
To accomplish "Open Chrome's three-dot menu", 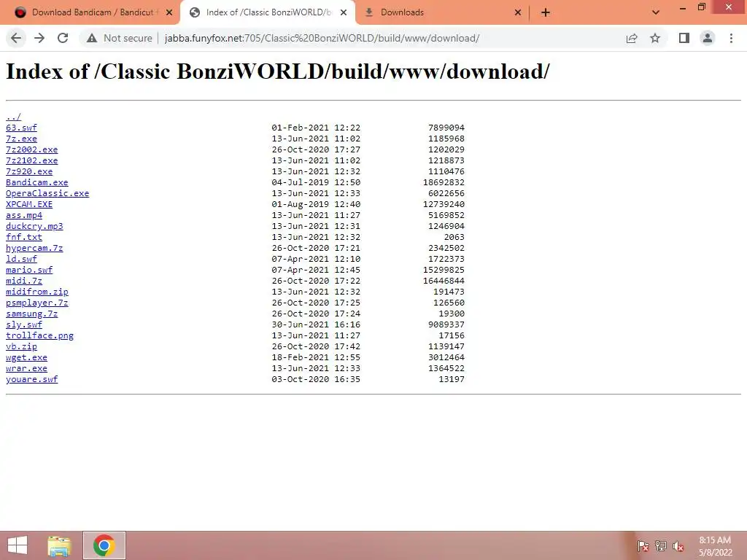I will (x=731, y=38).
